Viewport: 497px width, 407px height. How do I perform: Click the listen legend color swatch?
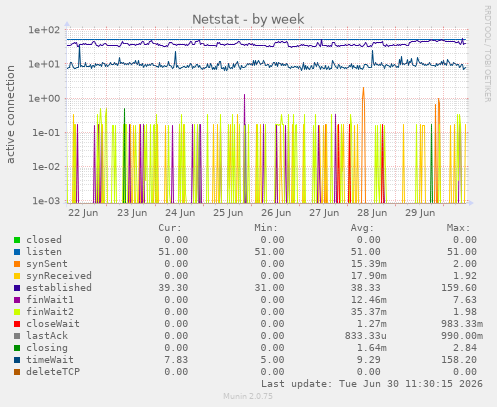(17, 252)
